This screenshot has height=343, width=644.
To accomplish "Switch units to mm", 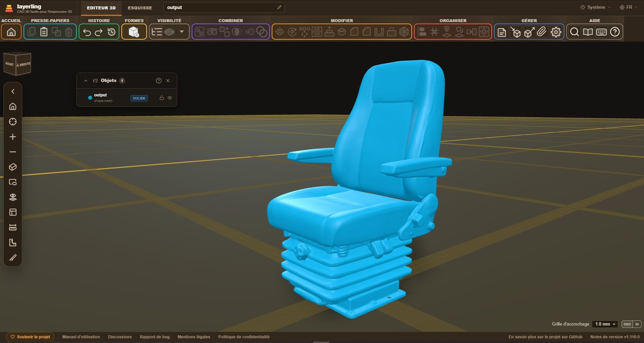I will [x=627, y=324].
